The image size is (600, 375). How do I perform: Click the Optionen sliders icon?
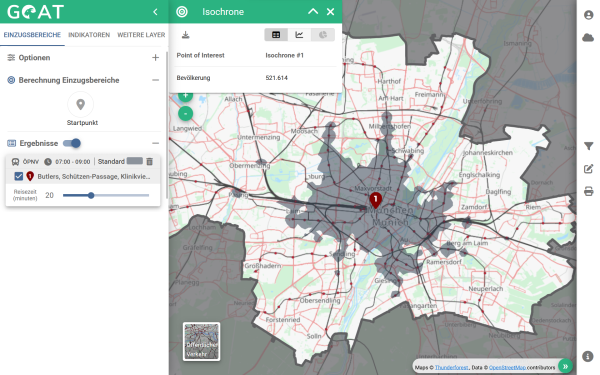(11, 57)
